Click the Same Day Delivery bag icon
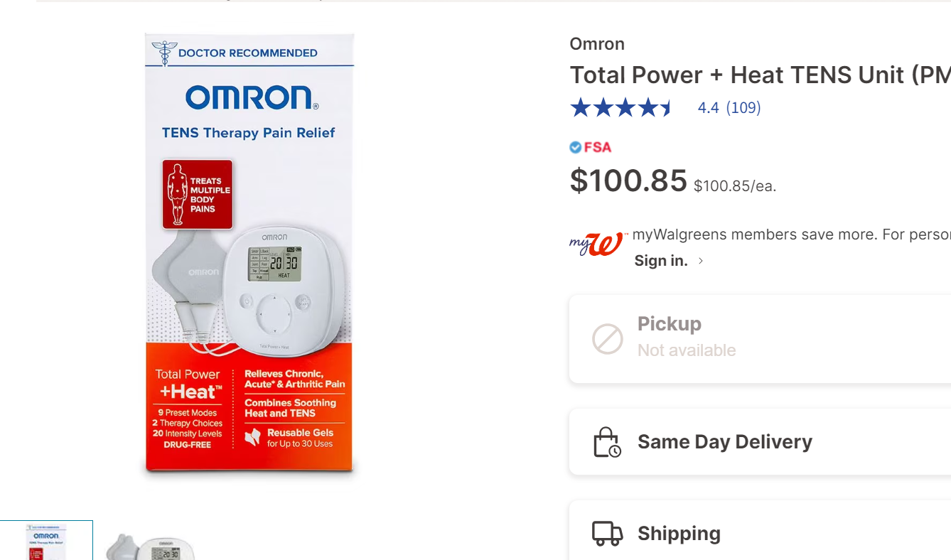 (606, 441)
